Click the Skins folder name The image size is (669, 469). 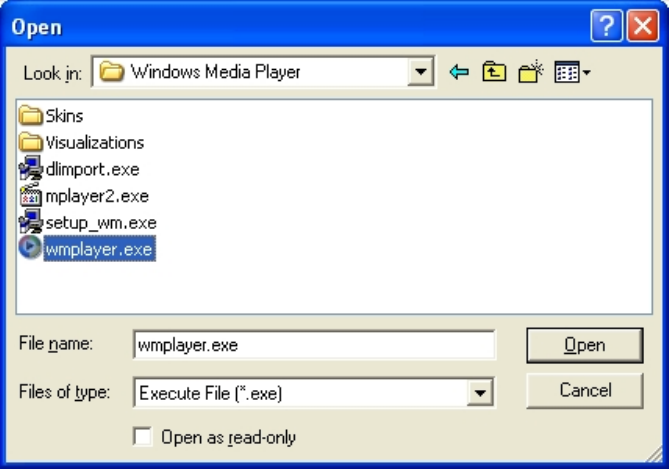tap(64, 116)
